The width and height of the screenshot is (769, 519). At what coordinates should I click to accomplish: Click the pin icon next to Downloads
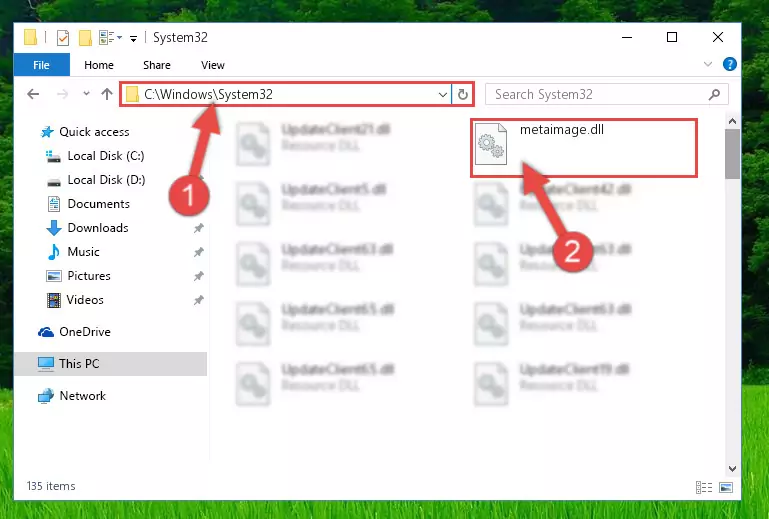[x=198, y=228]
